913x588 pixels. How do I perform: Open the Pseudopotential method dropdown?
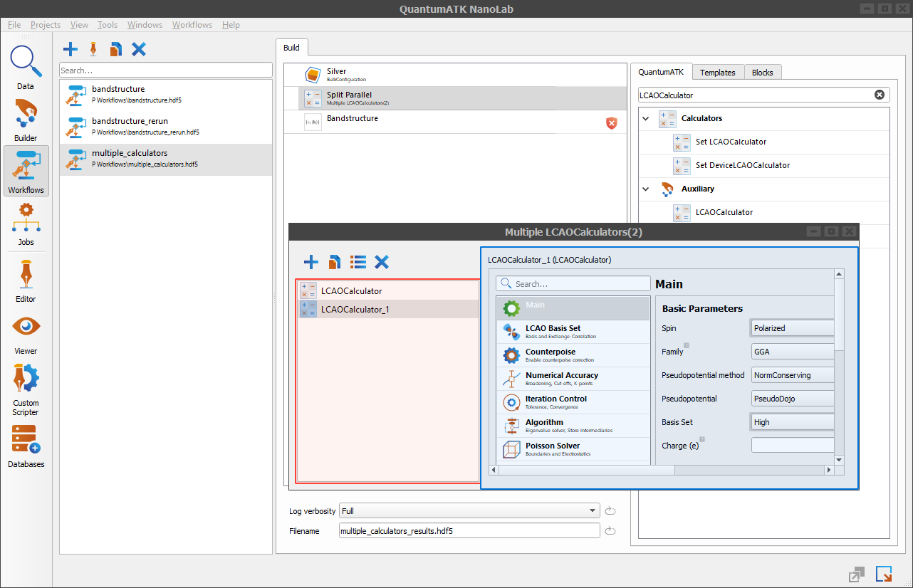click(x=793, y=375)
